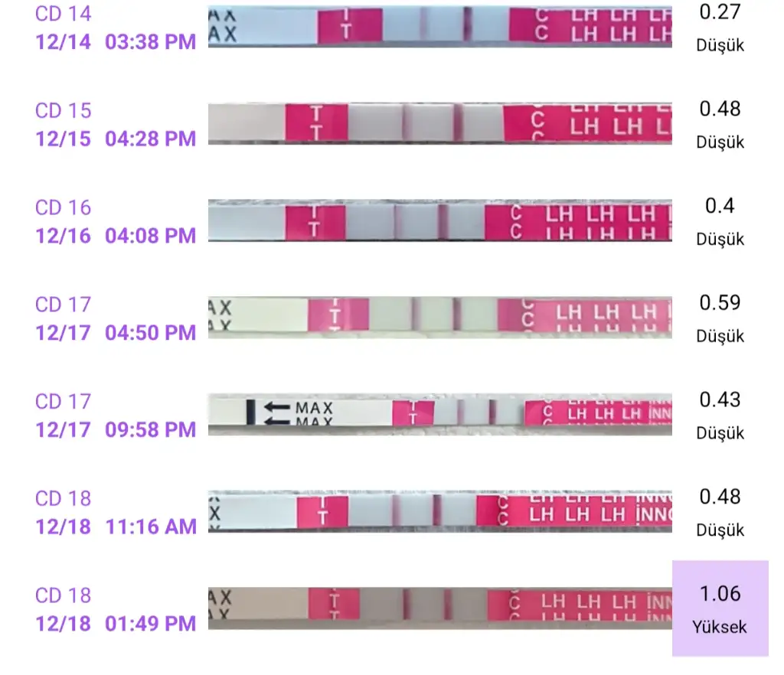This screenshot has height=675, width=784.
Task: View the 12/18 11:16 AM test strip image
Action: click(439, 511)
